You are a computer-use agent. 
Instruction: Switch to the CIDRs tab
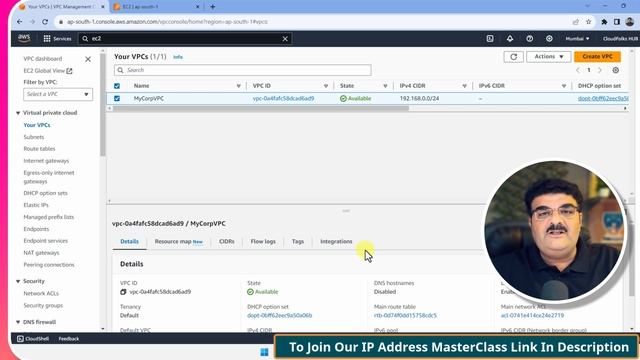tap(227, 242)
